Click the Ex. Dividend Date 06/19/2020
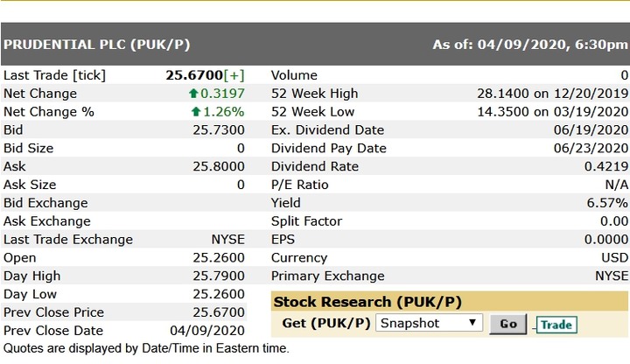 (x=591, y=130)
